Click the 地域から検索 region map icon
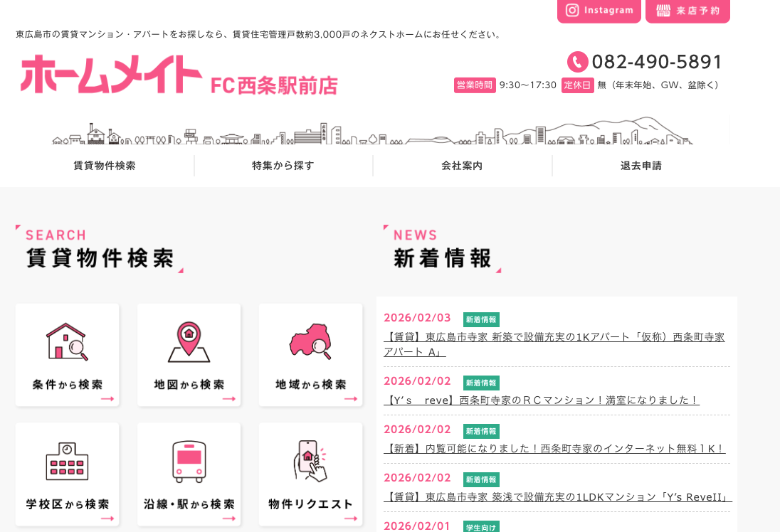Image resolution: width=780 pixels, height=532 pixels. pos(310,340)
